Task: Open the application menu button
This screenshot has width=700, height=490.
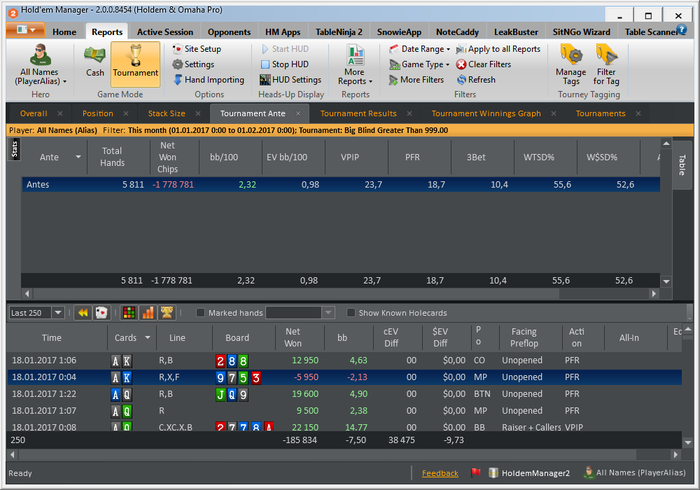Action: coord(25,30)
